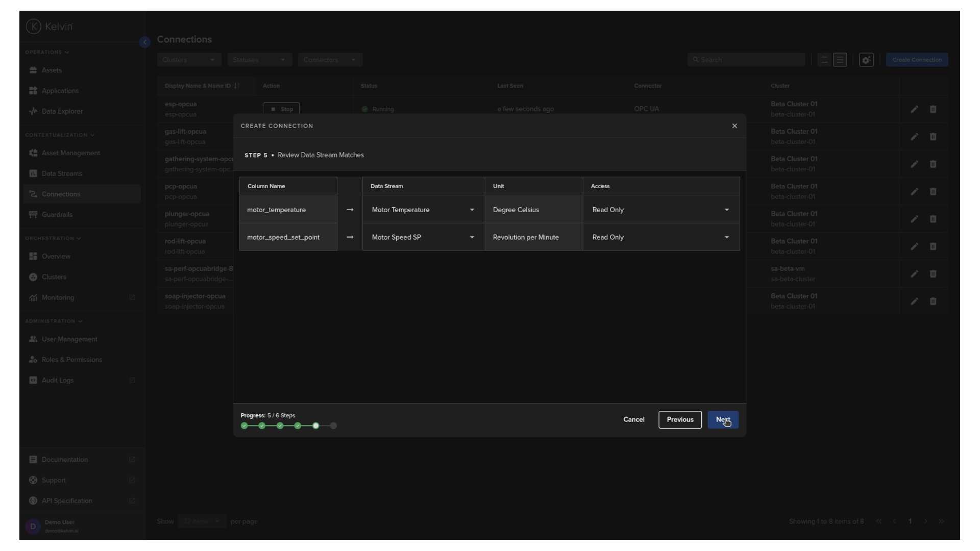This screenshot has width=980, height=551.
Task: Open Motor Temperature data stream dropdown
Action: click(x=423, y=210)
